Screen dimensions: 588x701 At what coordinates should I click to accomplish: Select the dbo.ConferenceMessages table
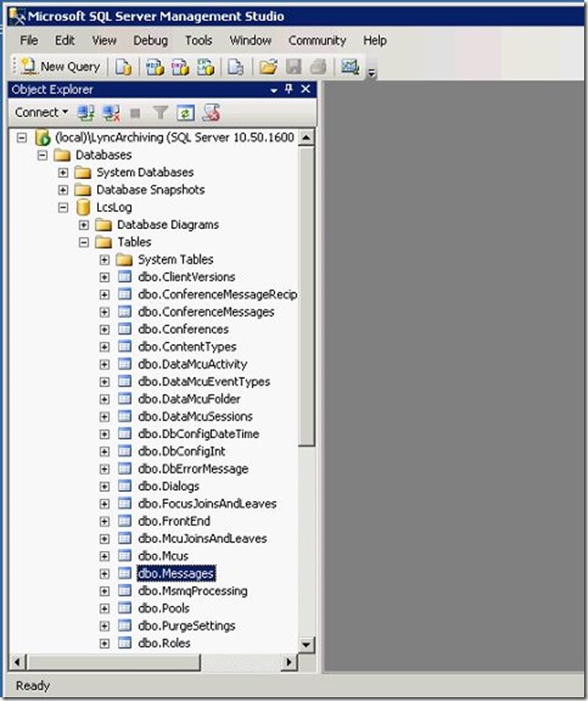(x=206, y=312)
